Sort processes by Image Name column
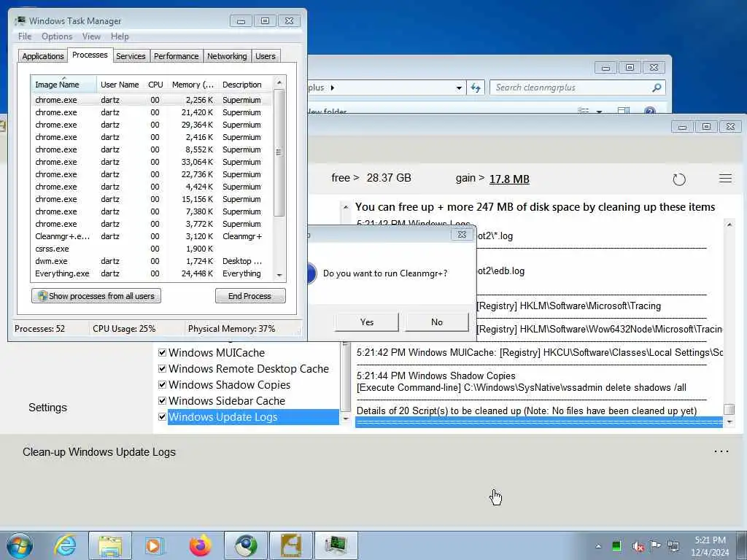Image resolution: width=747 pixels, height=560 pixels. (x=64, y=85)
